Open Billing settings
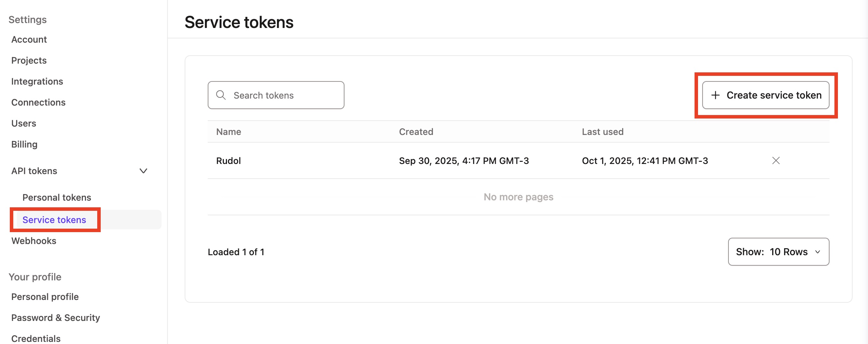The width and height of the screenshot is (868, 344). pos(24,144)
